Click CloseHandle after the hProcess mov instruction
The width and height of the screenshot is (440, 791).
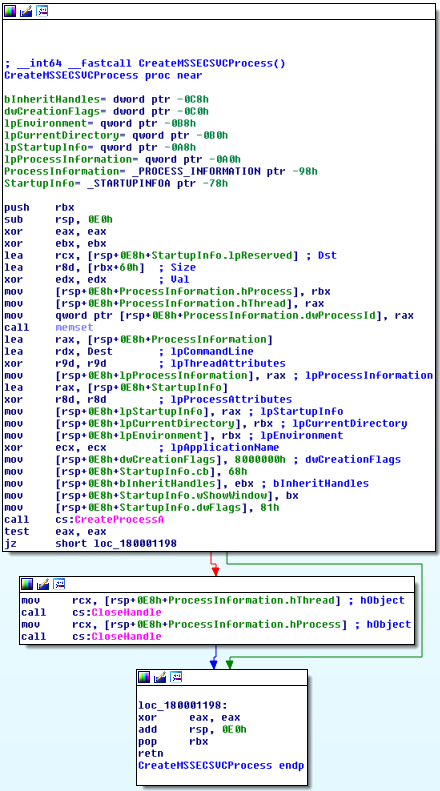[125, 637]
